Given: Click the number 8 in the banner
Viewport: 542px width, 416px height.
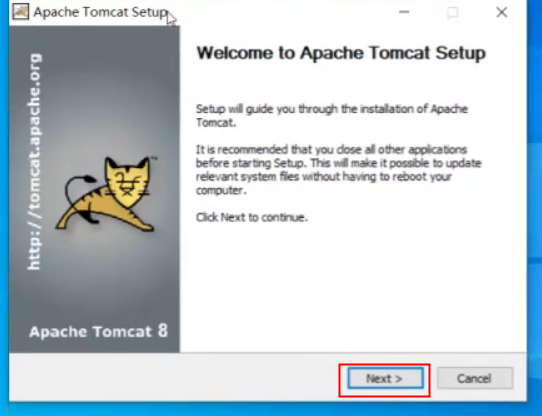Looking at the screenshot, I should (x=163, y=331).
